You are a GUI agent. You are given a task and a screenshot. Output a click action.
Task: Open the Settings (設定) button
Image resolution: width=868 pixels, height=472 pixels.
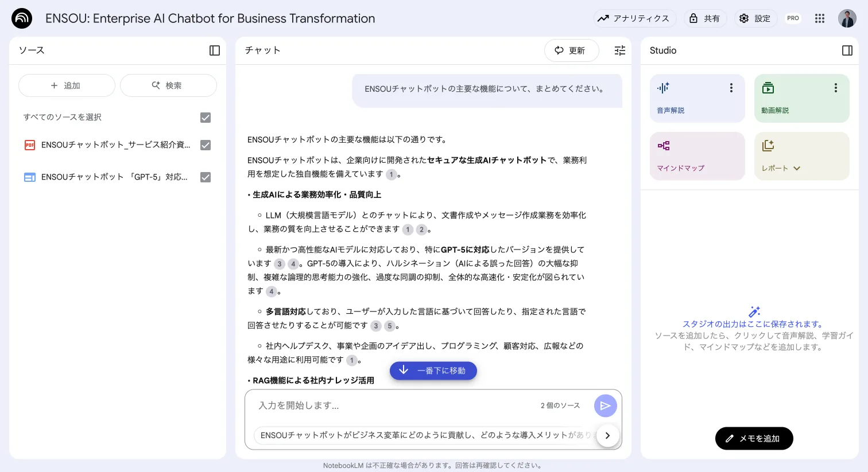pos(755,18)
